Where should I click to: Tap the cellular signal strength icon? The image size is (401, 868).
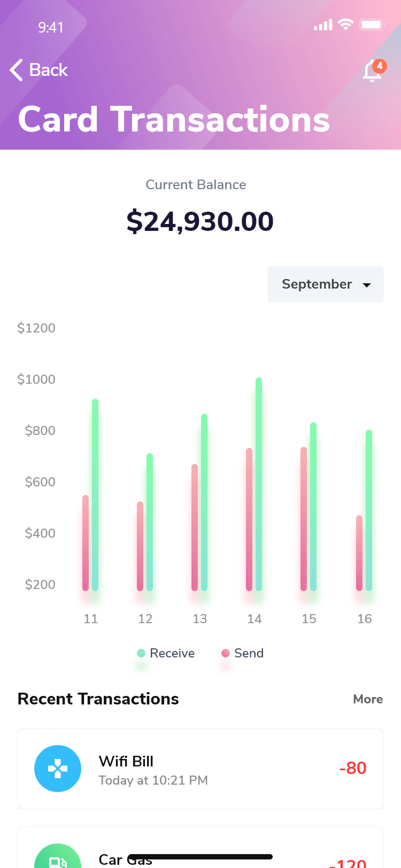(323, 25)
